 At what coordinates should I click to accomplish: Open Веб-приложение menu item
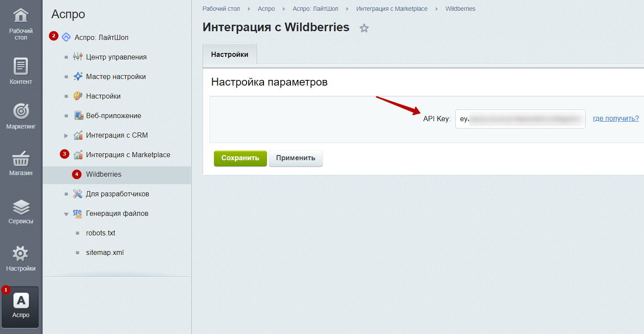(113, 116)
